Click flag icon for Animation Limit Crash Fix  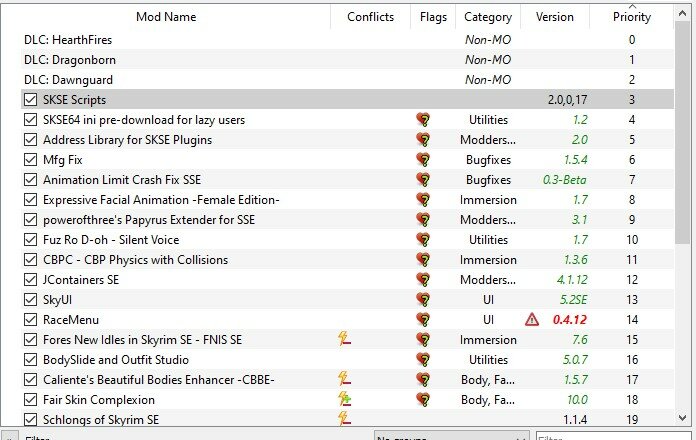click(424, 180)
